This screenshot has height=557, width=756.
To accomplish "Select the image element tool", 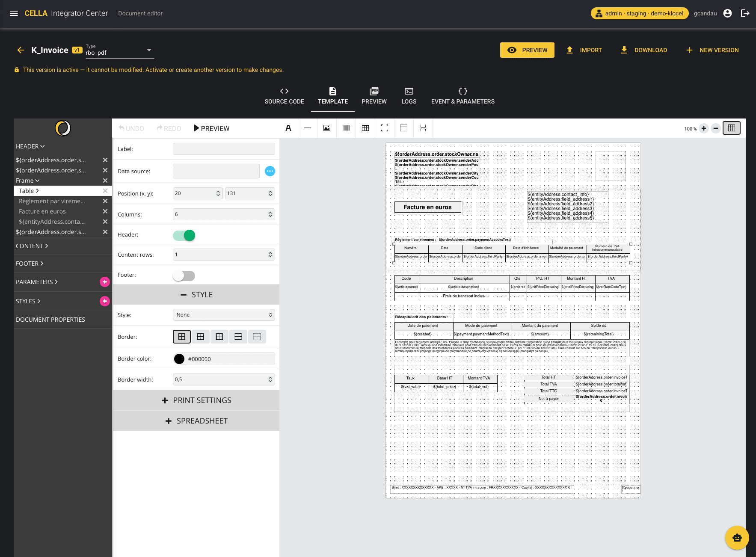I will (327, 128).
